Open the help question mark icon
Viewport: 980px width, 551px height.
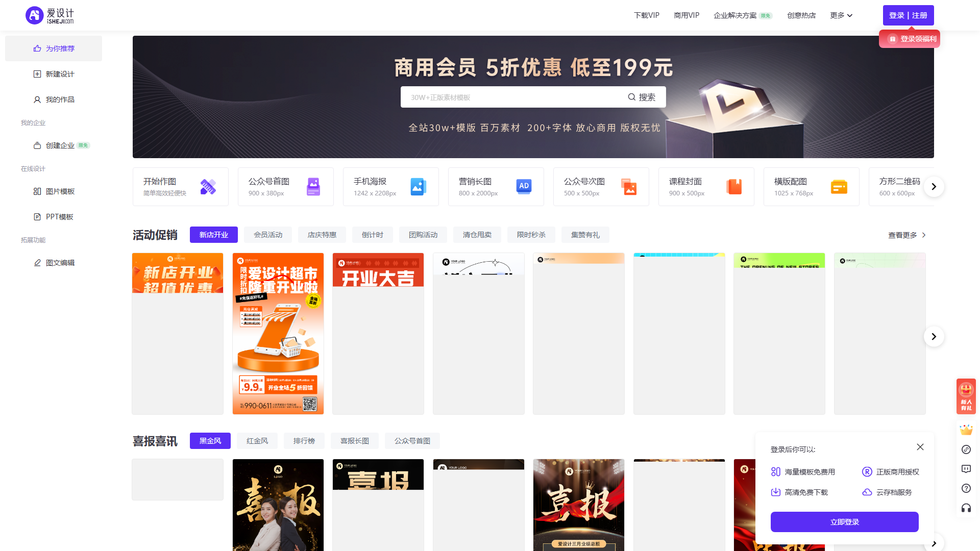[x=966, y=488]
